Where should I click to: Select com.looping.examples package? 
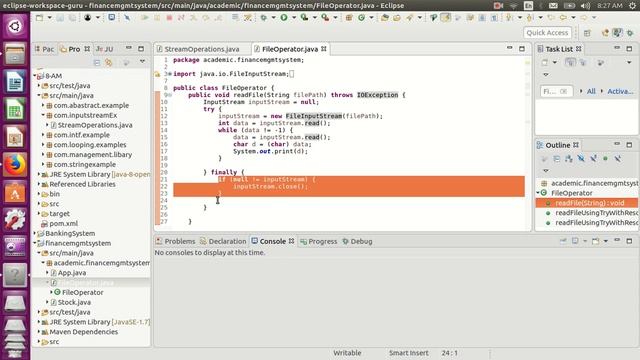90,144
